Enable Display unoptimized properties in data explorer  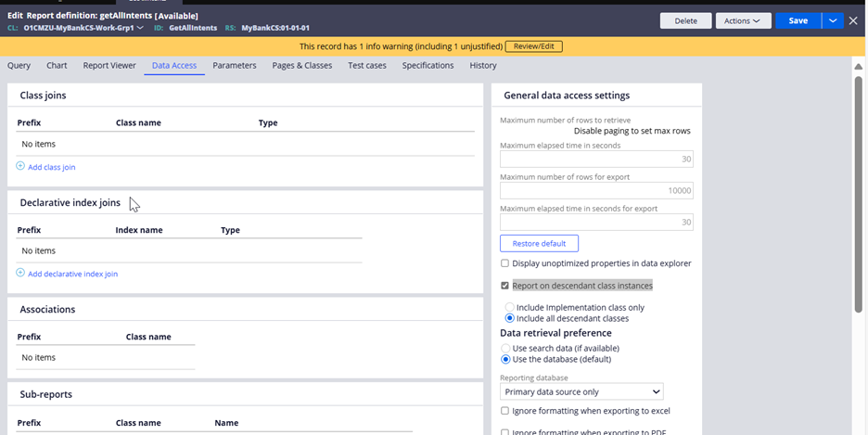click(x=504, y=263)
